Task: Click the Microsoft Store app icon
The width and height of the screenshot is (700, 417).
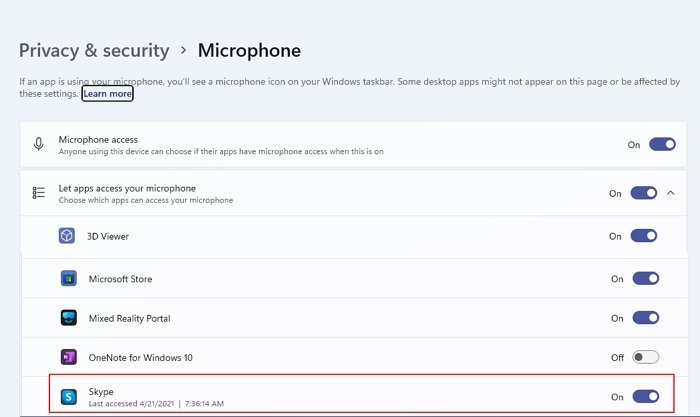Action: [69, 278]
